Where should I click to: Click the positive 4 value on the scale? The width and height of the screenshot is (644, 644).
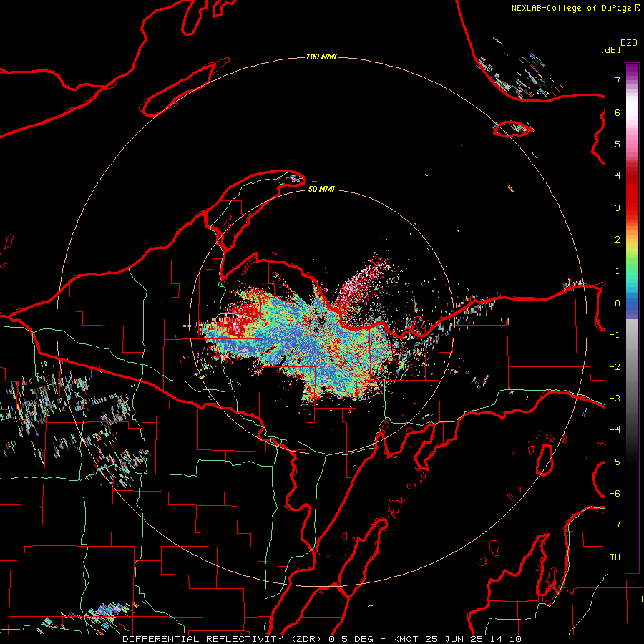(x=618, y=176)
